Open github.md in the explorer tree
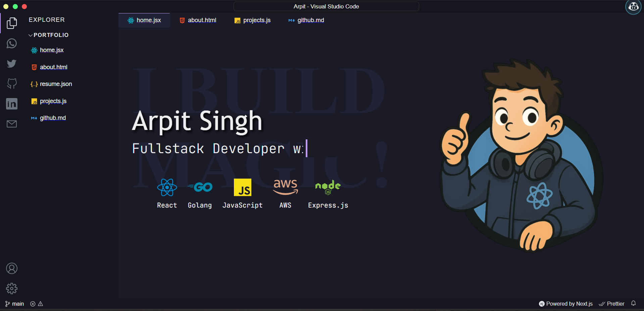 tap(53, 118)
